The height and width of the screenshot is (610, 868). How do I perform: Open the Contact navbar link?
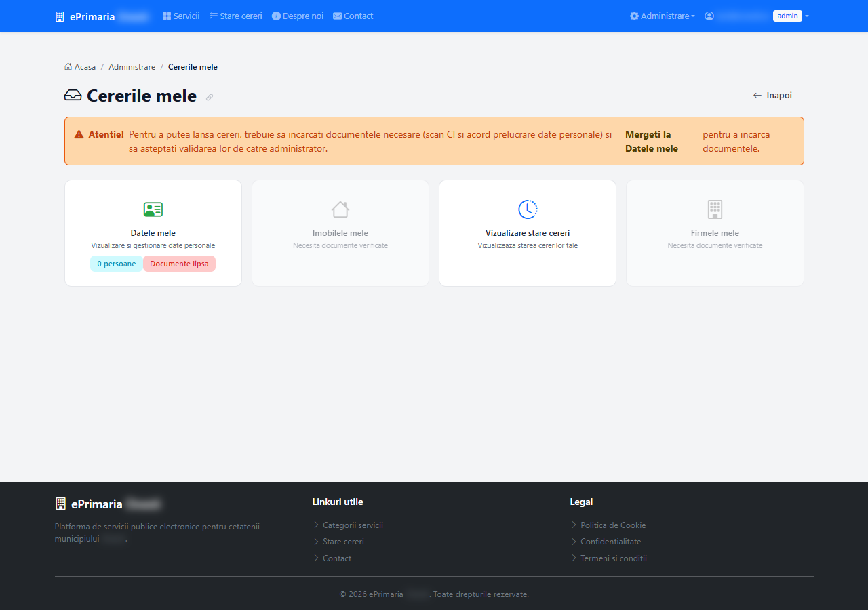point(353,16)
